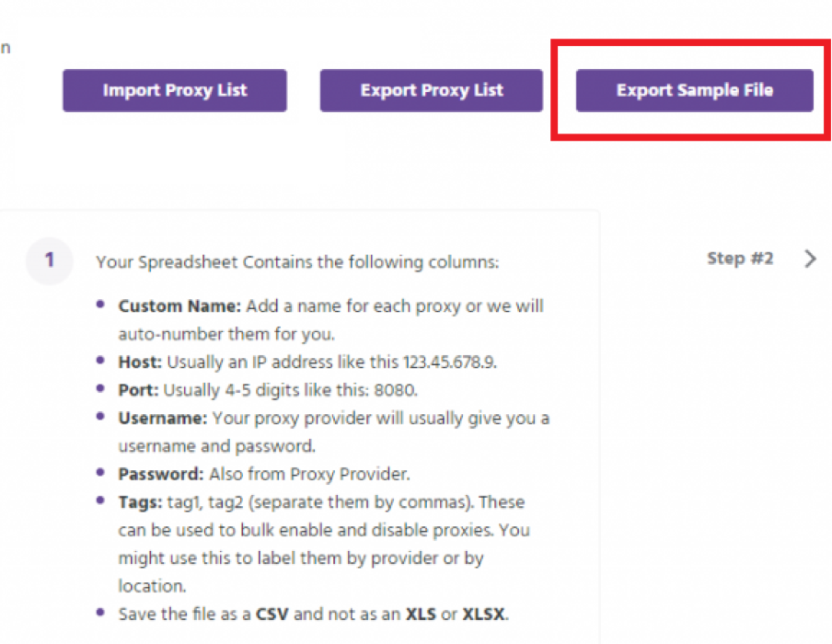Click the example port number 8080

pos(394,390)
